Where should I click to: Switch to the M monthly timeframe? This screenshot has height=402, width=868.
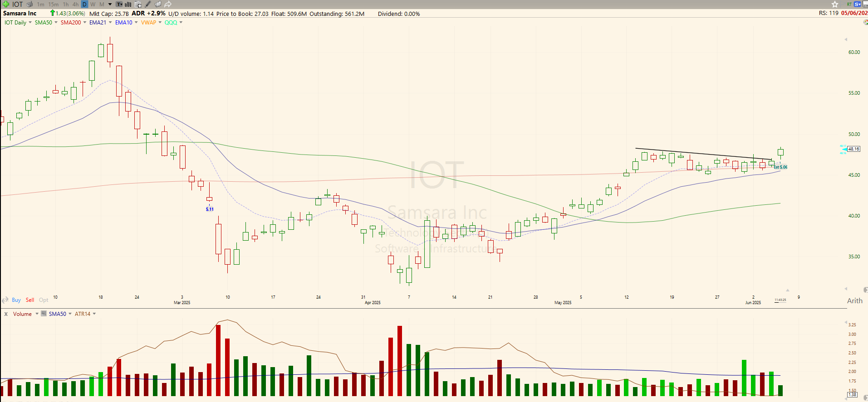pyautogui.click(x=102, y=4)
